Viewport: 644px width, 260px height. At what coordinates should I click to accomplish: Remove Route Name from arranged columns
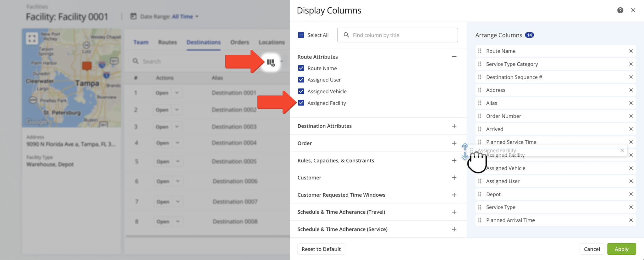click(630, 51)
